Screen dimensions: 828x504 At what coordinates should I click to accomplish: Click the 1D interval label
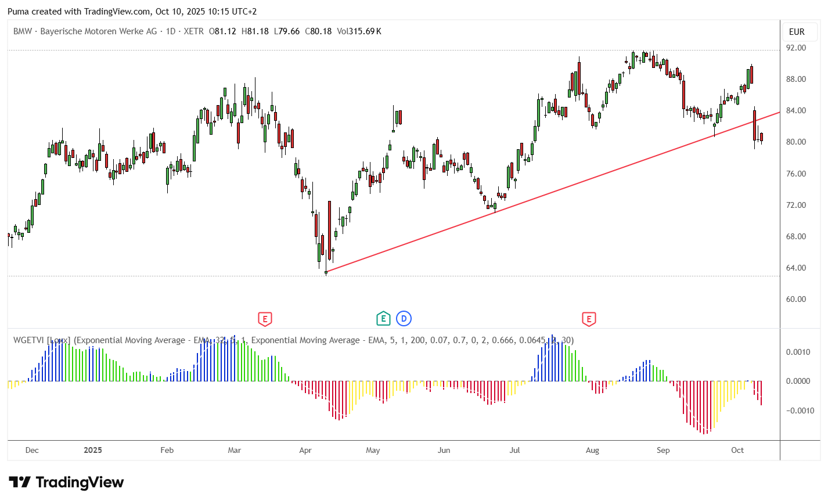click(x=171, y=31)
